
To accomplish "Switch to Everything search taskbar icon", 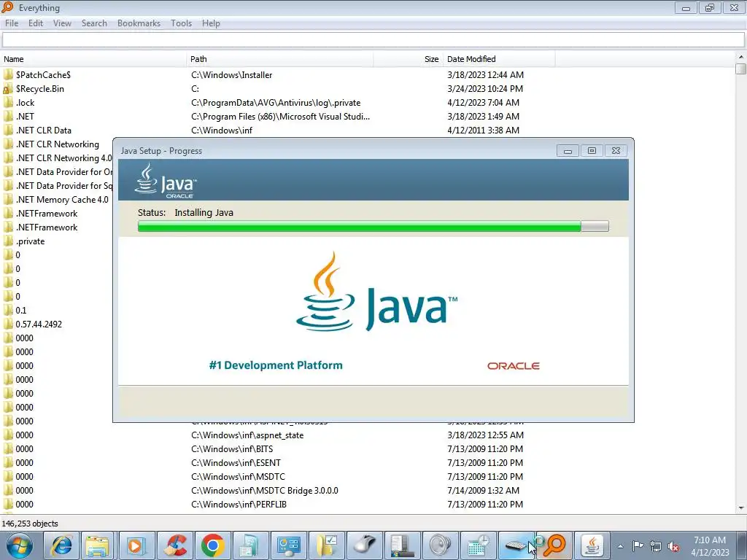I will click(x=554, y=545).
